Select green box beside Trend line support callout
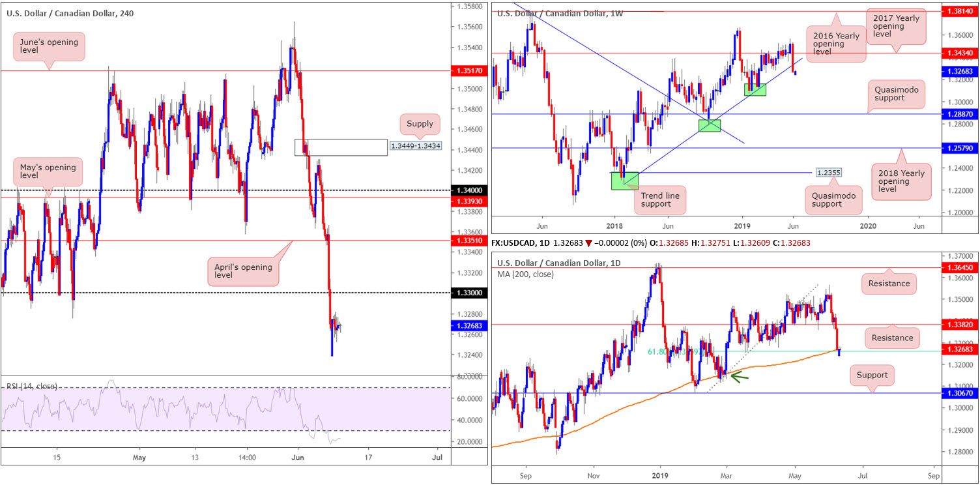The height and width of the screenshot is (485, 980). 625,181
